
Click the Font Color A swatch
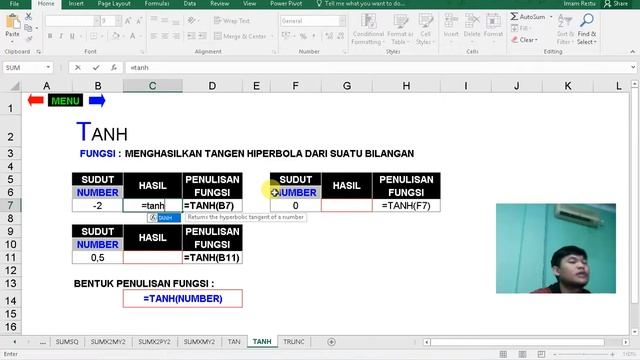click(133, 36)
